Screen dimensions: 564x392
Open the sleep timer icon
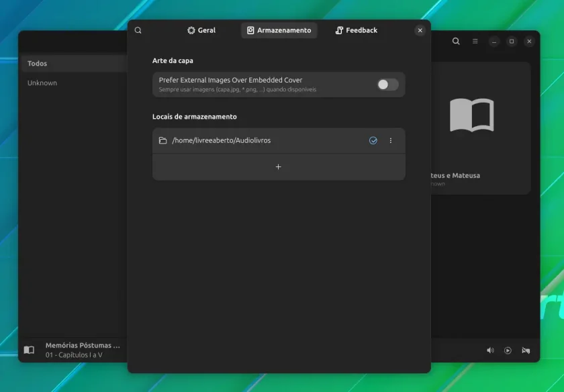[526, 350]
